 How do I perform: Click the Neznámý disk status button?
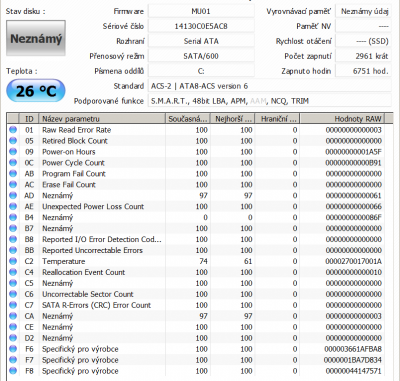[x=36, y=38]
